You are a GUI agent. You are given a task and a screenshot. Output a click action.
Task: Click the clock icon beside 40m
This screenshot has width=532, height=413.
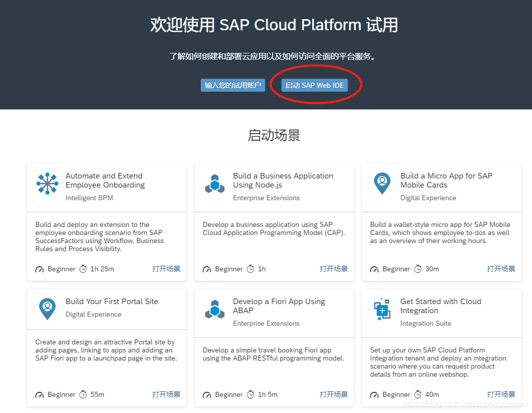418,394
